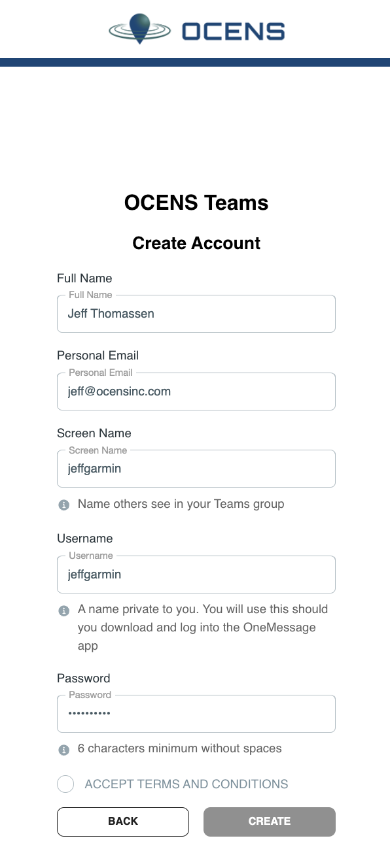This screenshot has height=868, width=390.
Task: Click info icon beside Username hint
Action: coord(64,610)
